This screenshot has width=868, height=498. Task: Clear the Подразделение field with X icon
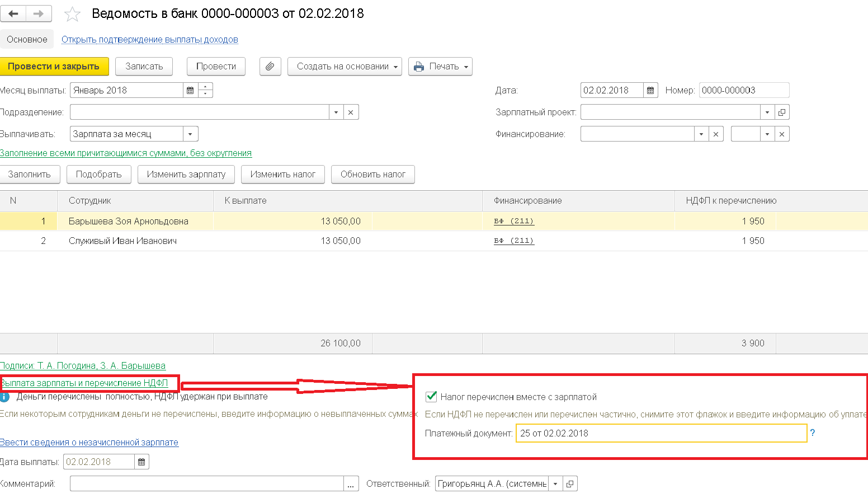351,112
